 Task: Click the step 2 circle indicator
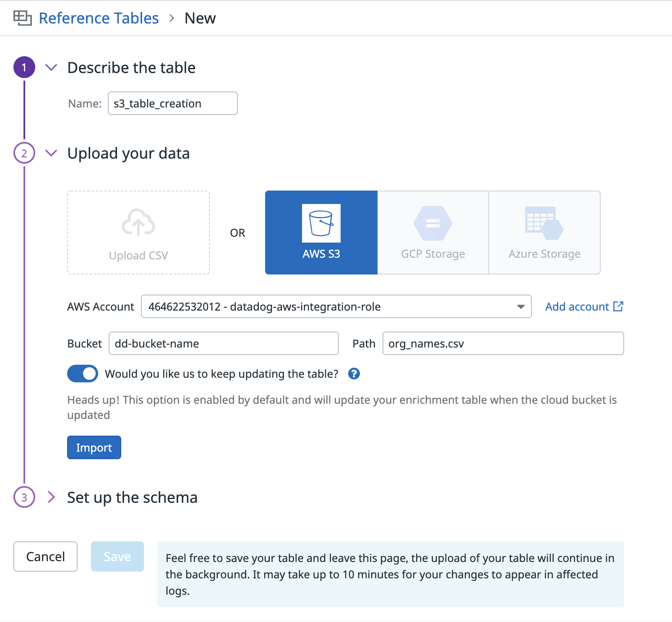pyautogui.click(x=24, y=153)
